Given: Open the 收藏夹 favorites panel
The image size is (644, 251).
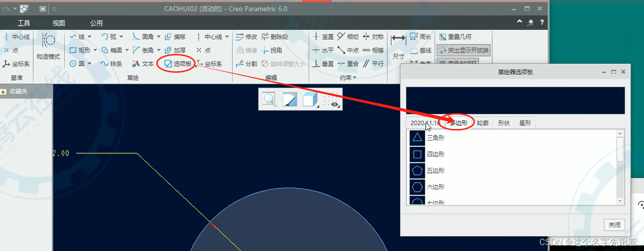Looking at the screenshot, I should (x=14, y=91).
